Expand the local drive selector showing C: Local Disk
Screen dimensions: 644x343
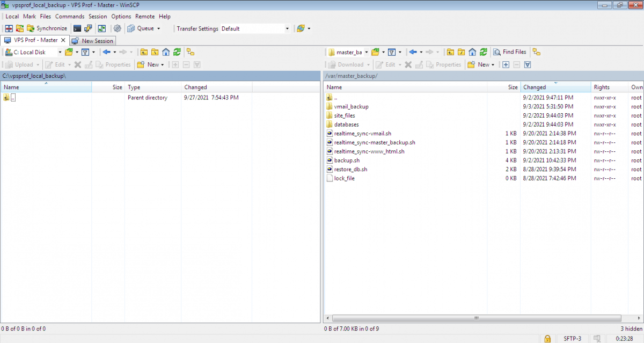(60, 52)
